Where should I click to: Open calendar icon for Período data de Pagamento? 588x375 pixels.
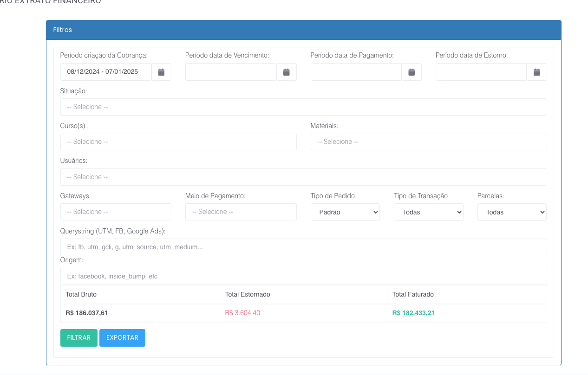pos(412,72)
